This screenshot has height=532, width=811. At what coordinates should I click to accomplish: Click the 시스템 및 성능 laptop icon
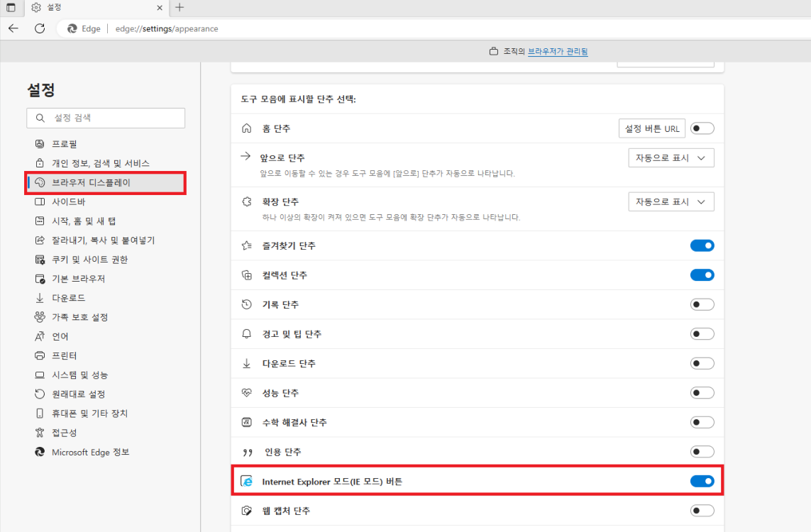coord(40,375)
